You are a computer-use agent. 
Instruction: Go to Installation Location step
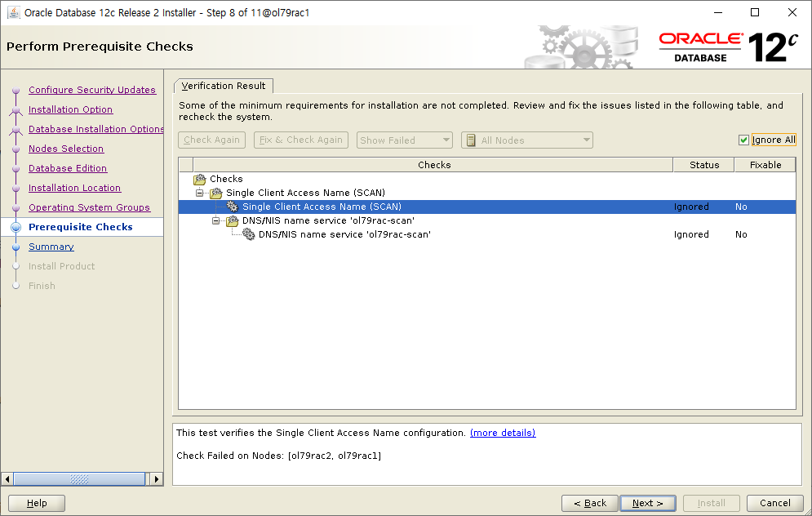click(74, 188)
